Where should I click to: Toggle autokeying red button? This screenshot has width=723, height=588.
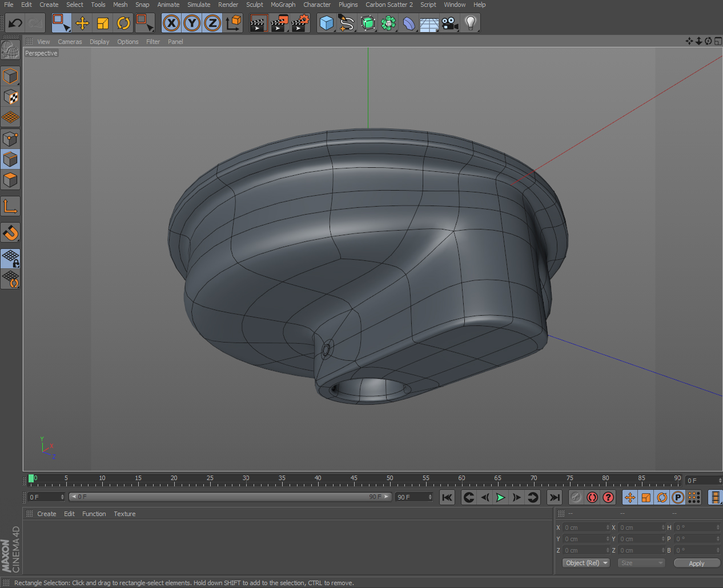tap(592, 497)
